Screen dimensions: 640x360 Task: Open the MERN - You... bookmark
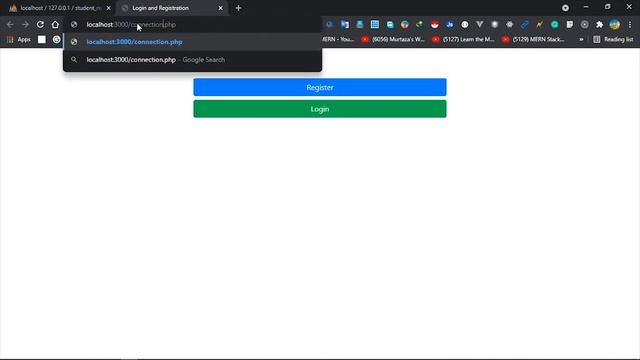[338, 40]
